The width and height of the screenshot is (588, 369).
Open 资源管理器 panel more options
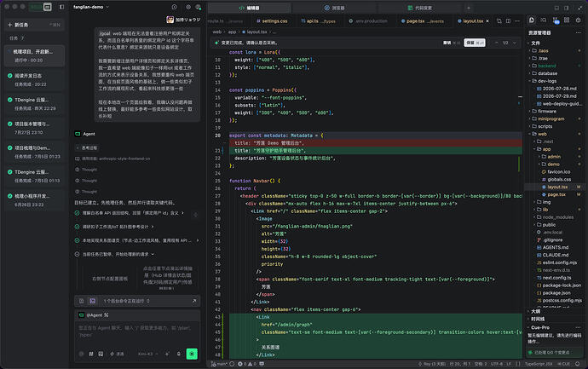(578, 33)
